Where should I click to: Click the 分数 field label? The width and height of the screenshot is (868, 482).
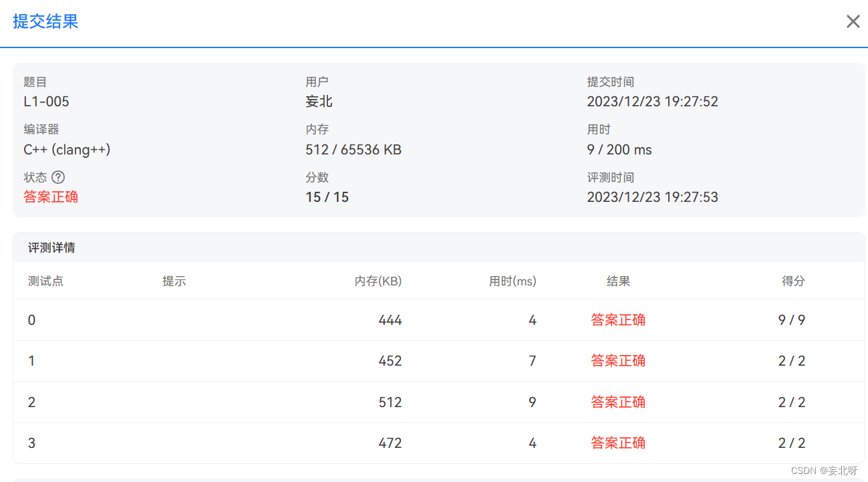[x=317, y=178]
